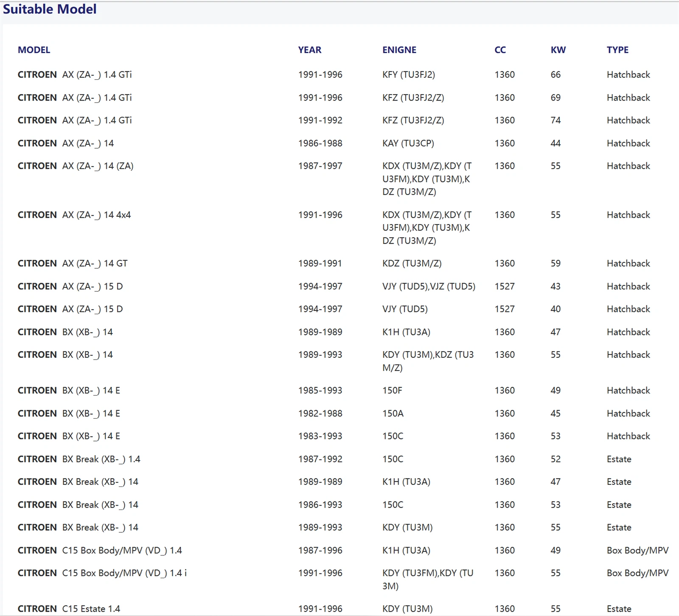Click model 'BX Break (XB-_) 1.4'
The height and width of the screenshot is (616, 679).
(101, 459)
